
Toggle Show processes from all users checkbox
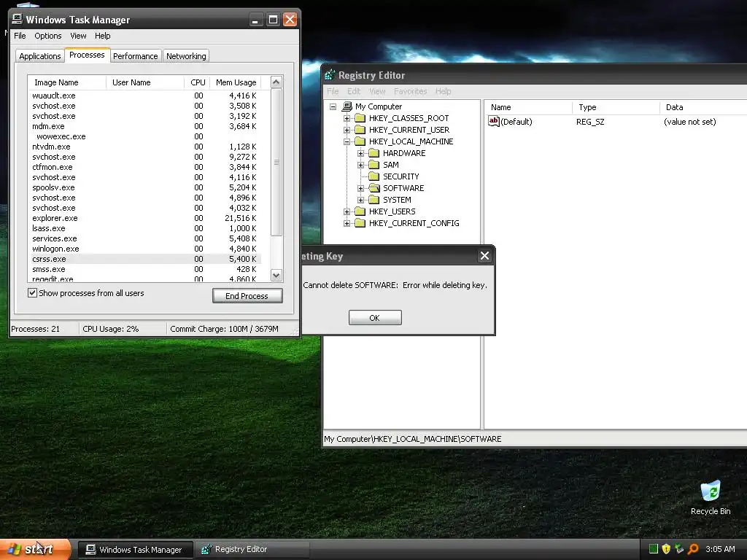pyautogui.click(x=32, y=293)
